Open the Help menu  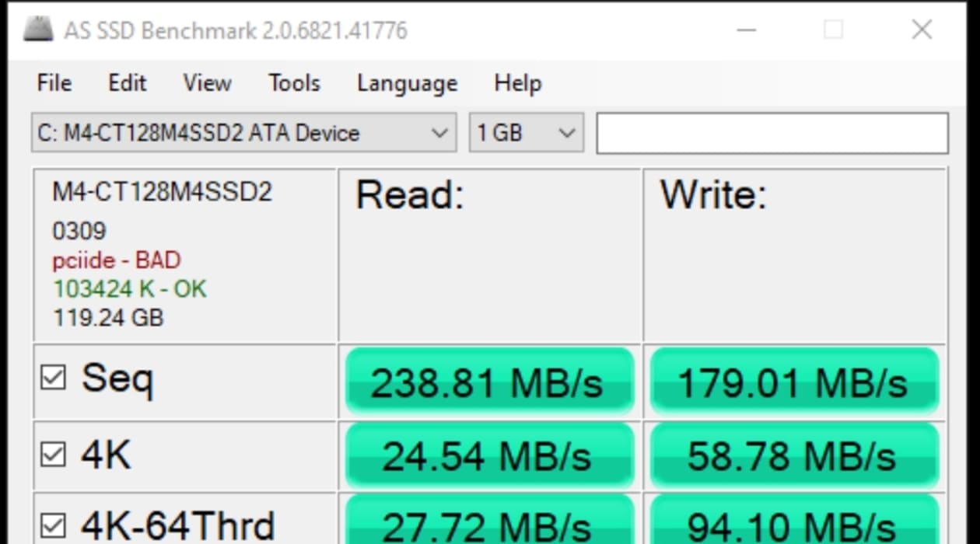pyautogui.click(x=517, y=83)
